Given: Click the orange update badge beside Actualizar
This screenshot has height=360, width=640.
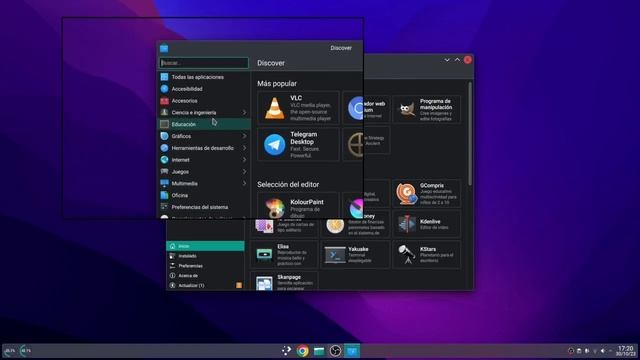Looking at the screenshot, I should point(239,285).
